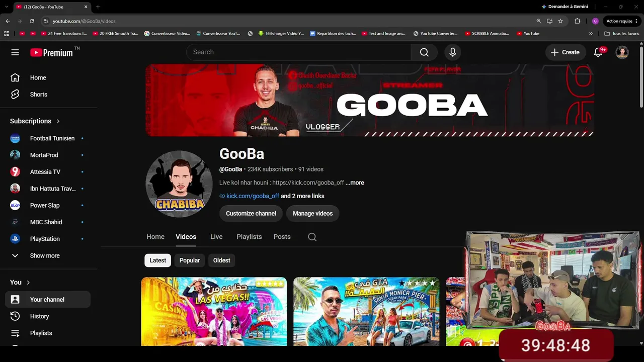Open the notifications bell

598,52
